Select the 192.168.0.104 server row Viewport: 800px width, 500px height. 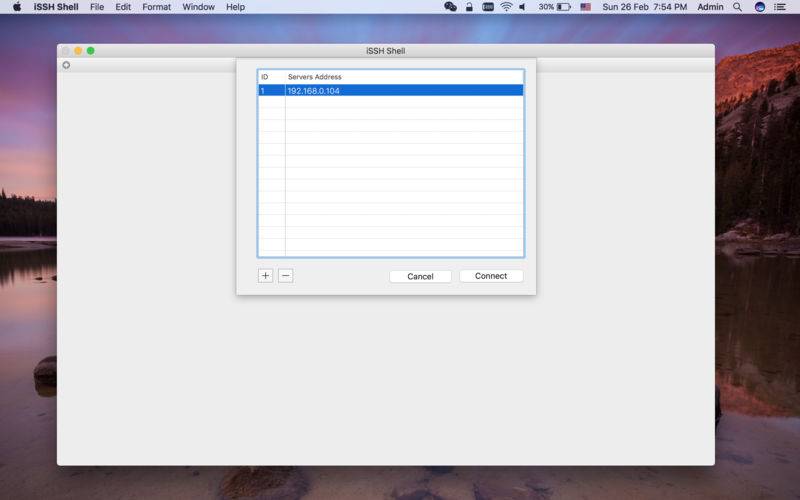(390, 91)
